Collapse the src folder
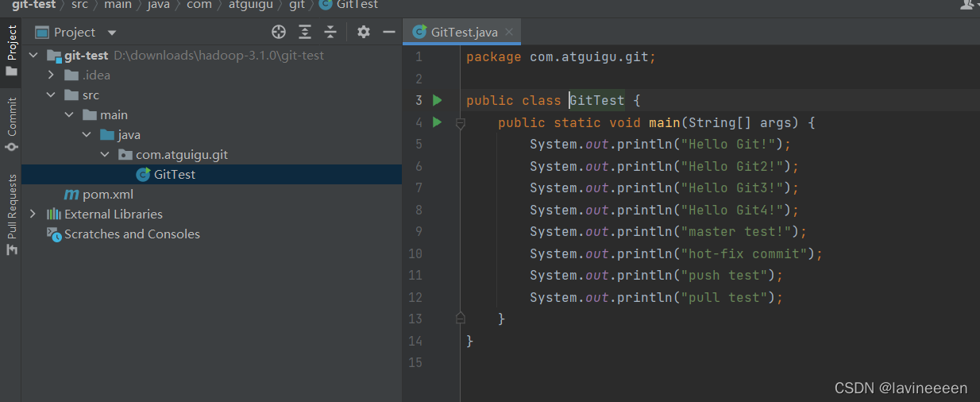The width and height of the screenshot is (980, 402). coord(51,95)
